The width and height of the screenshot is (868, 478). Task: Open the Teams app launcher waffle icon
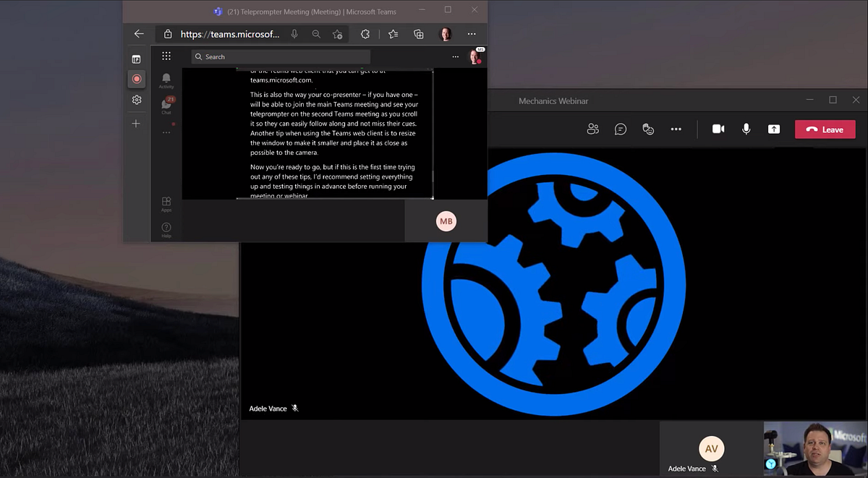click(166, 56)
